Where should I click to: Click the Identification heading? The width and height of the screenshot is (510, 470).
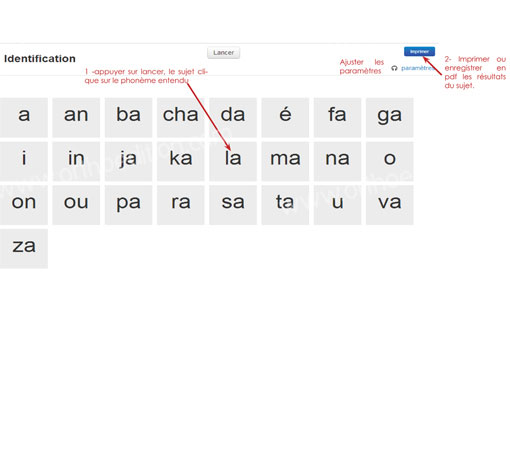[40, 59]
